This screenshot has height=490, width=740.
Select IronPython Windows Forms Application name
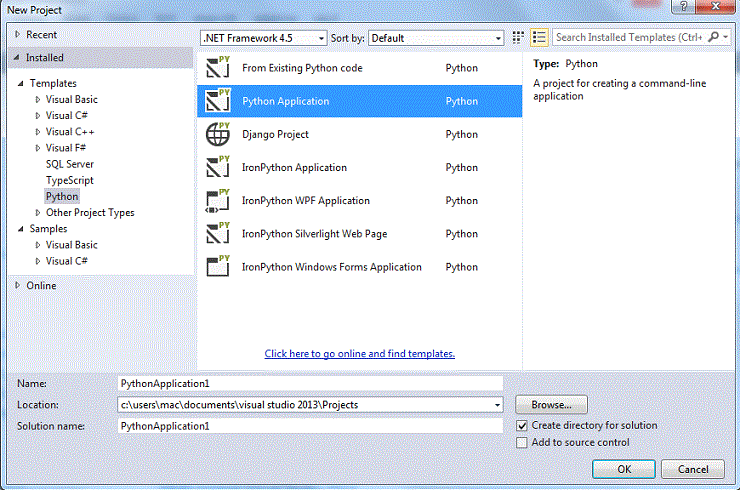(x=332, y=267)
